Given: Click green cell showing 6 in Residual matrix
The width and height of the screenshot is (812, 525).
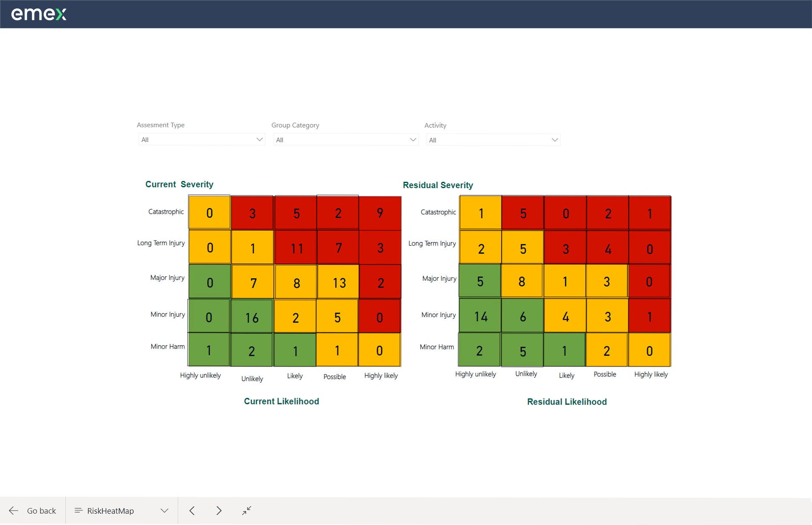Looking at the screenshot, I should pyautogui.click(x=523, y=316).
